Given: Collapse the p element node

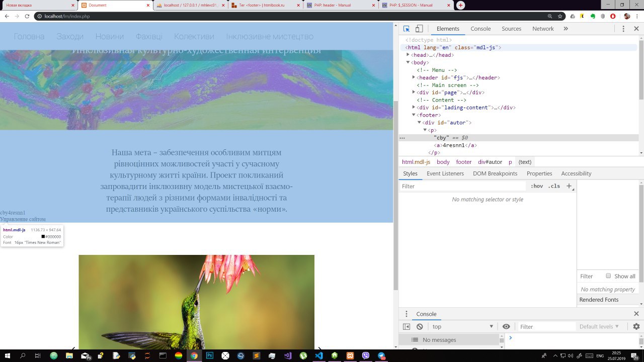Looking at the screenshot, I should coord(425,130).
